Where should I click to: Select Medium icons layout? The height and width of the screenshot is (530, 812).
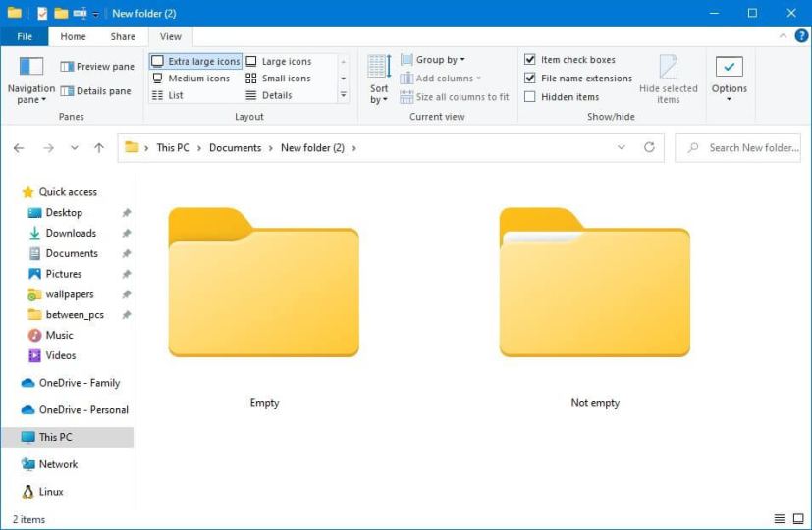pos(190,79)
